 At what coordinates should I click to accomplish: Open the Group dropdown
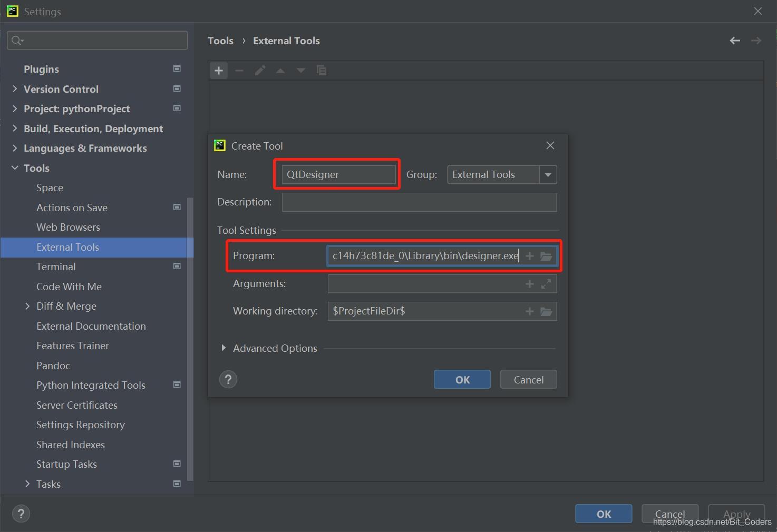tap(548, 175)
